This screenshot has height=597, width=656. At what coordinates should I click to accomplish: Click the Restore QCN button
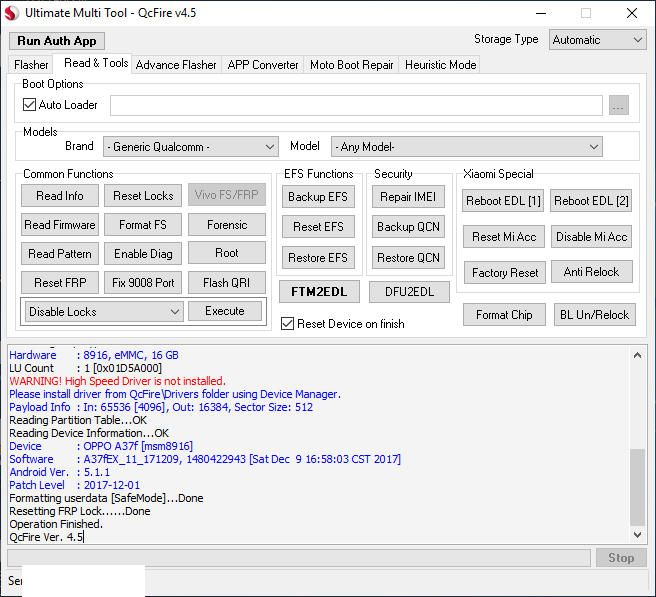pos(408,257)
